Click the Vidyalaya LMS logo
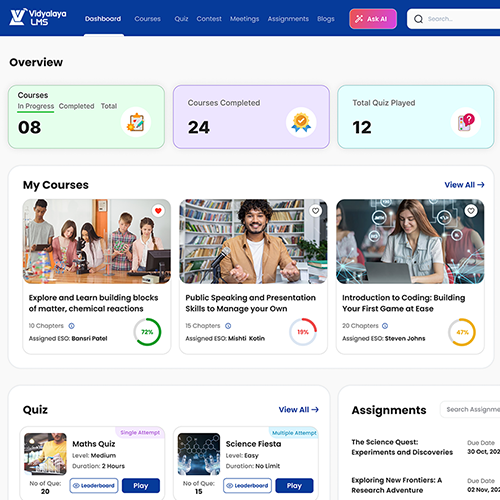Viewport: 500px width, 500px height. 38,17
